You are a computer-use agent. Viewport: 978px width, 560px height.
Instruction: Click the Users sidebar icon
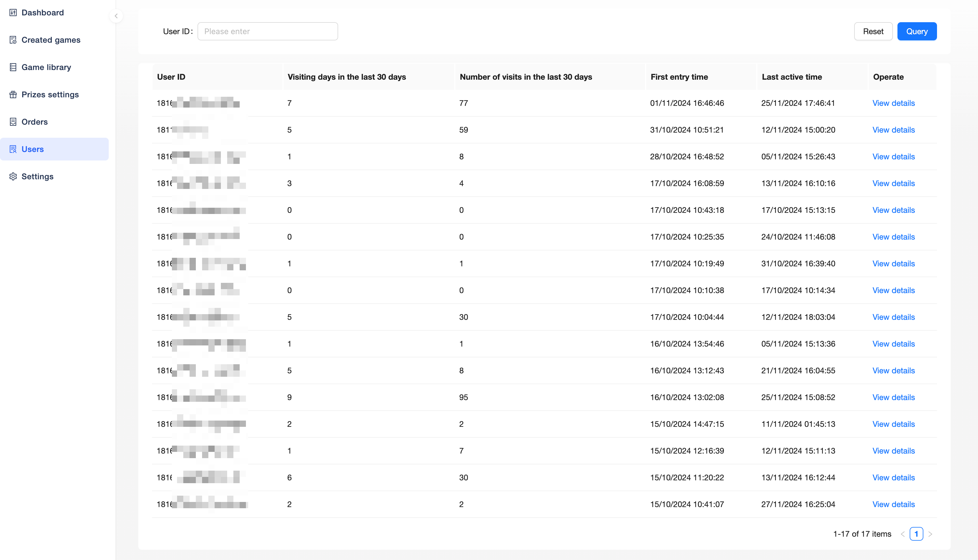click(x=13, y=149)
